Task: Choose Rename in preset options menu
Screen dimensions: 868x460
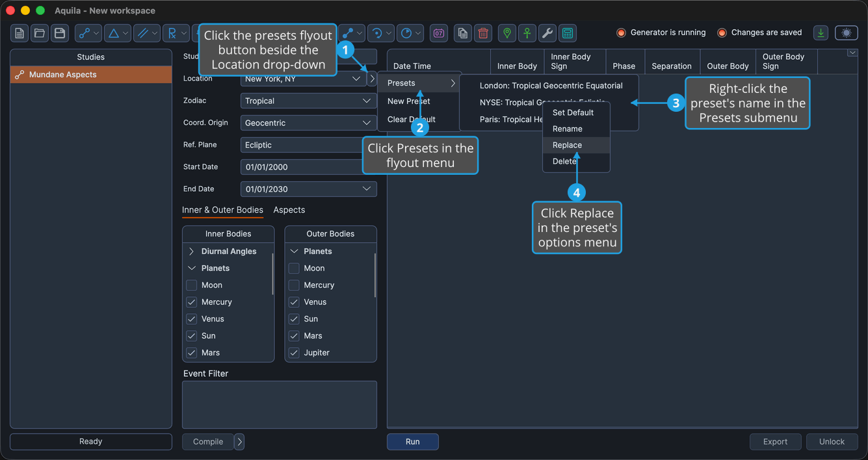Action: (x=576, y=129)
